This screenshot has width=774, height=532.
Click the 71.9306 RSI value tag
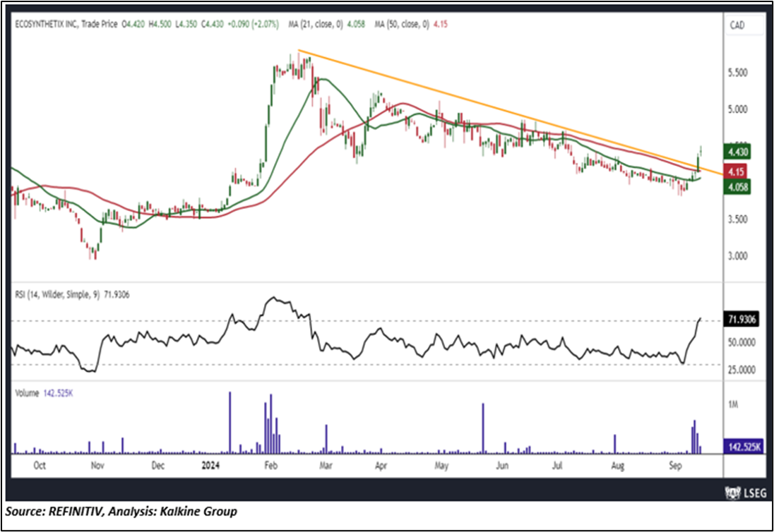pyautogui.click(x=742, y=320)
